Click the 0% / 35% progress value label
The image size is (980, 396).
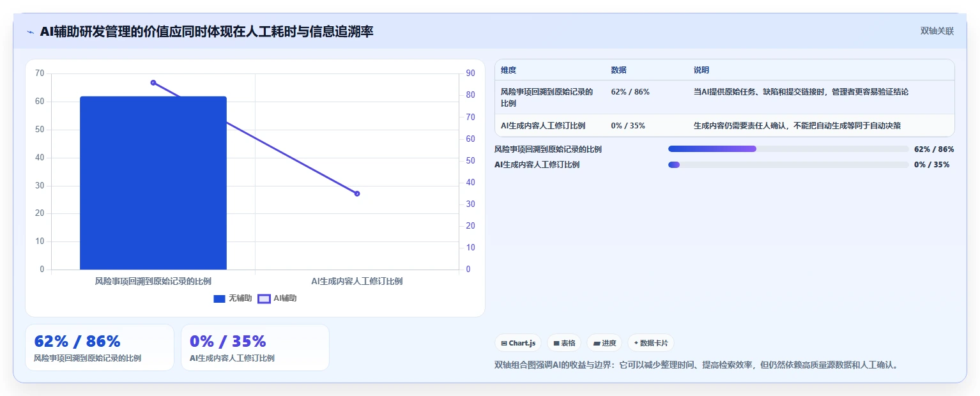tap(931, 164)
